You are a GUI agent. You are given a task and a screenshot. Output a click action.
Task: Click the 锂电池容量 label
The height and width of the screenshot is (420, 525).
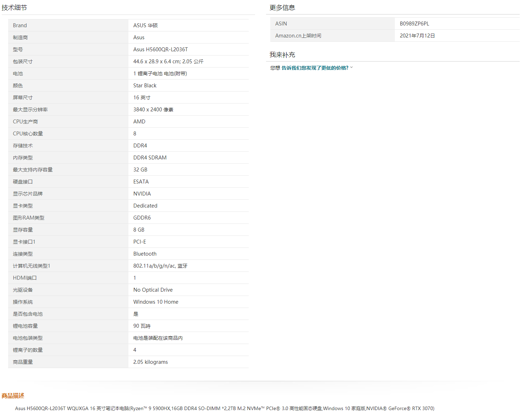coord(25,326)
